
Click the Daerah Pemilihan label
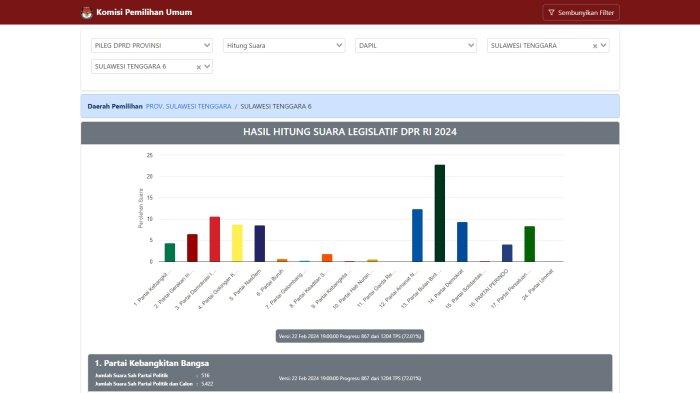click(x=115, y=106)
